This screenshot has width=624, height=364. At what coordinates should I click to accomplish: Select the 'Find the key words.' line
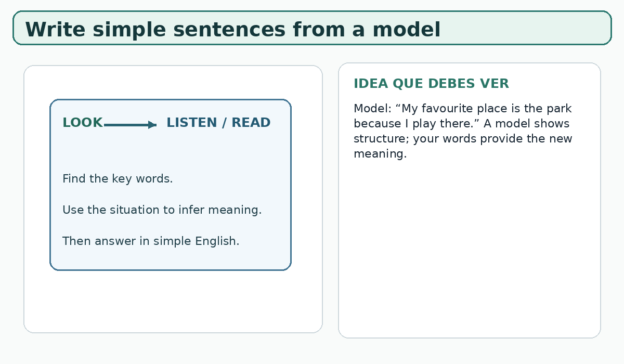pos(118,179)
